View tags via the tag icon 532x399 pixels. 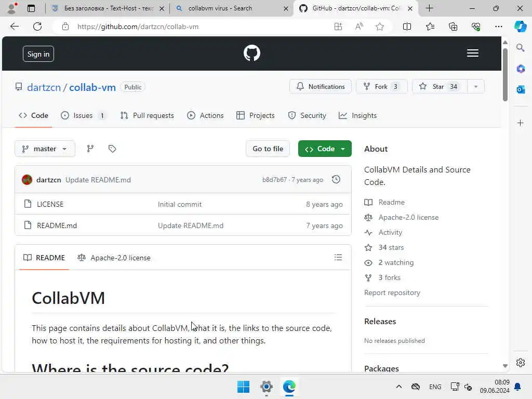112,149
